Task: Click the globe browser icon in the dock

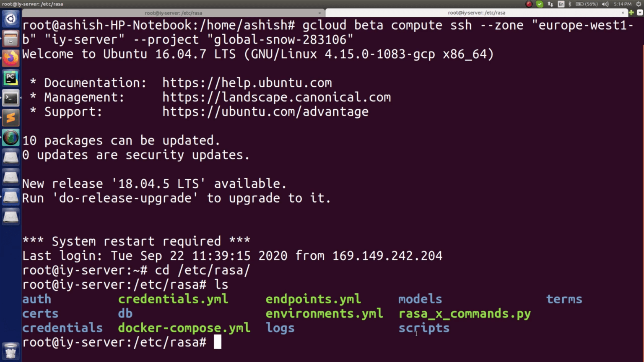Action: 10,137
